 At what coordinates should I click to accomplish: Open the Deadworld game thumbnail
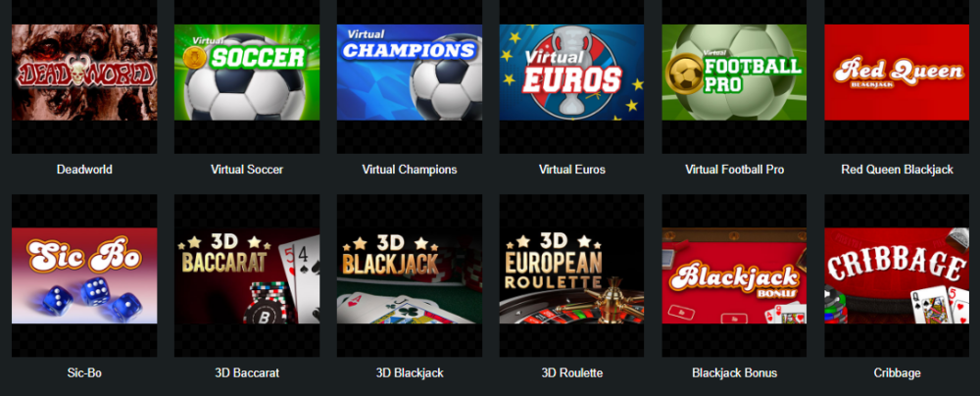point(84,73)
